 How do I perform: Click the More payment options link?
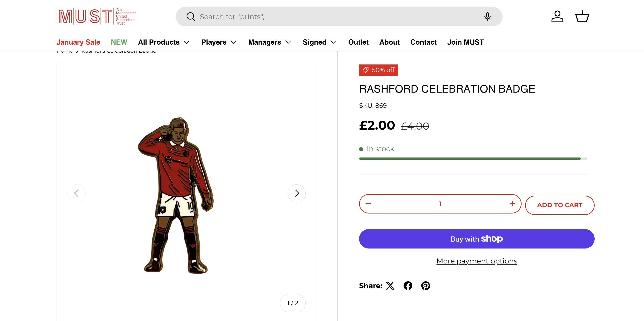[476, 261]
